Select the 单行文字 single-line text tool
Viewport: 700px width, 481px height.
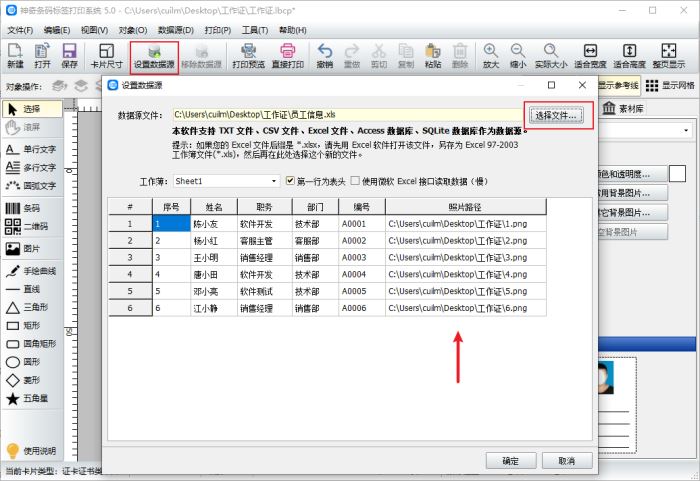point(31,149)
